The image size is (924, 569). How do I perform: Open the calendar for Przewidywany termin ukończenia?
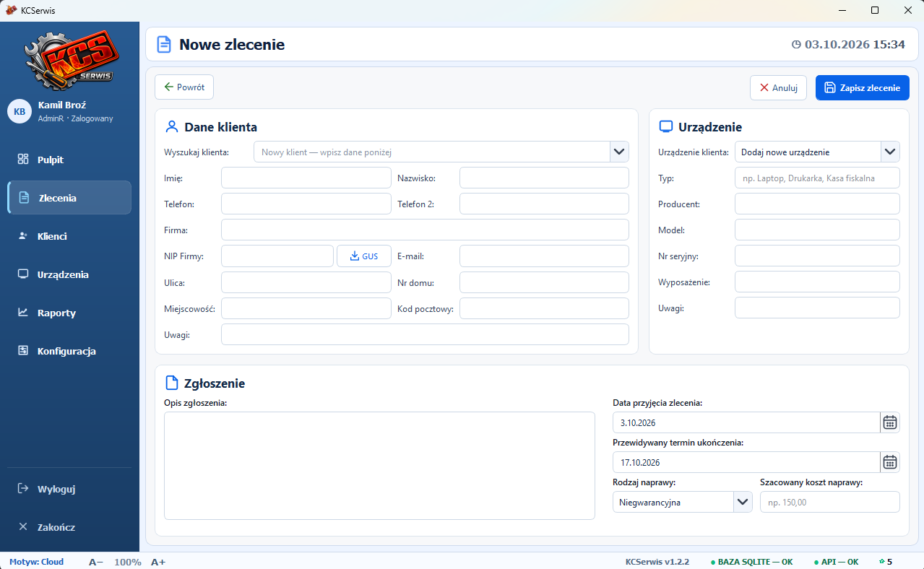pyautogui.click(x=890, y=462)
